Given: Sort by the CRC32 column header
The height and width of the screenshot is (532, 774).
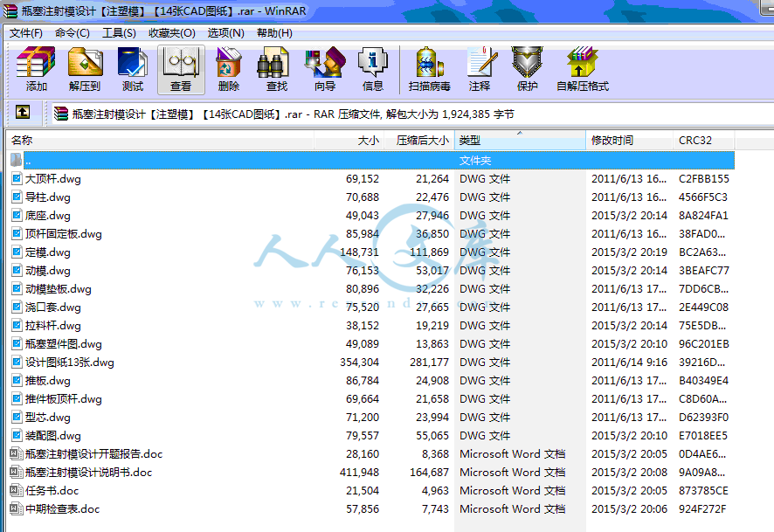Looking at the screenshot, I should pyautogui.click(x=704, y=140).
